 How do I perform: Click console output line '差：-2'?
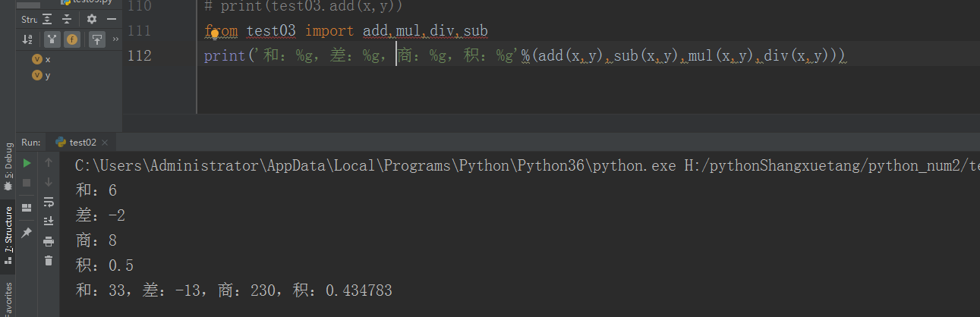pyautogui.click(x=101, y=216)
